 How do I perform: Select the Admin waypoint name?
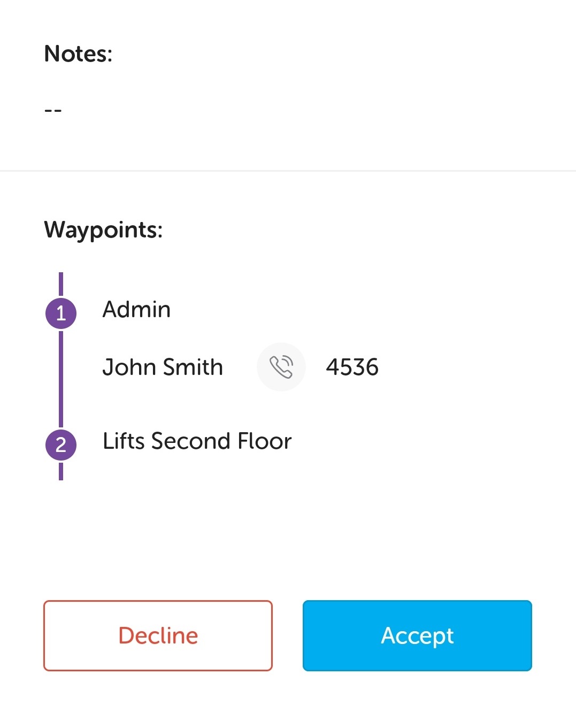(x=136, y=310)
